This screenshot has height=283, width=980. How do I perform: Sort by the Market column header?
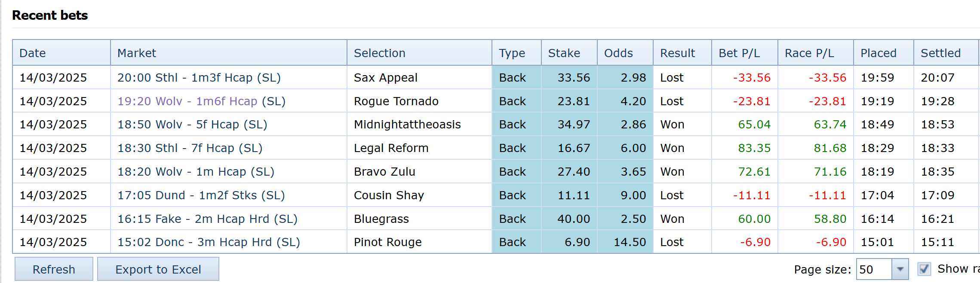pos(137,53)
